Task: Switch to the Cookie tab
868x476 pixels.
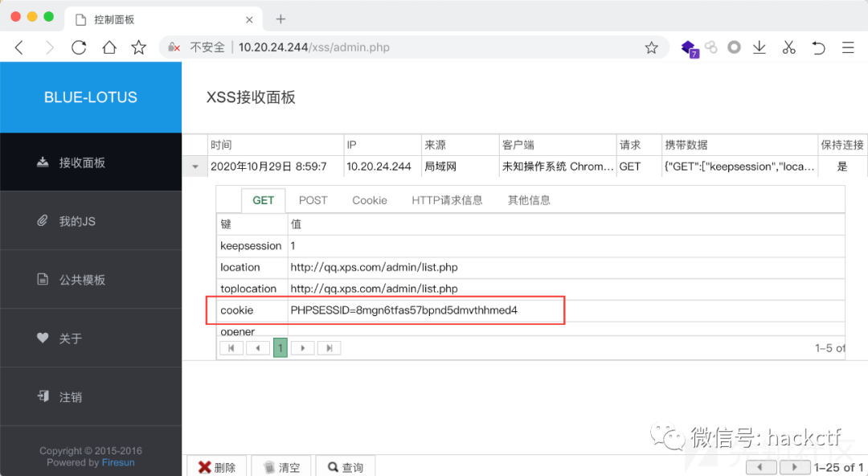Action: (x=369, y=200)
